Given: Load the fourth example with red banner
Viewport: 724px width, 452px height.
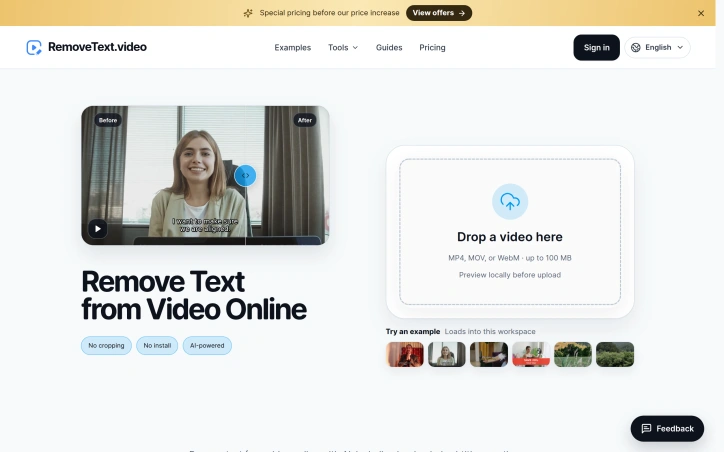Looking at the screenshot, I should point(531,355).
